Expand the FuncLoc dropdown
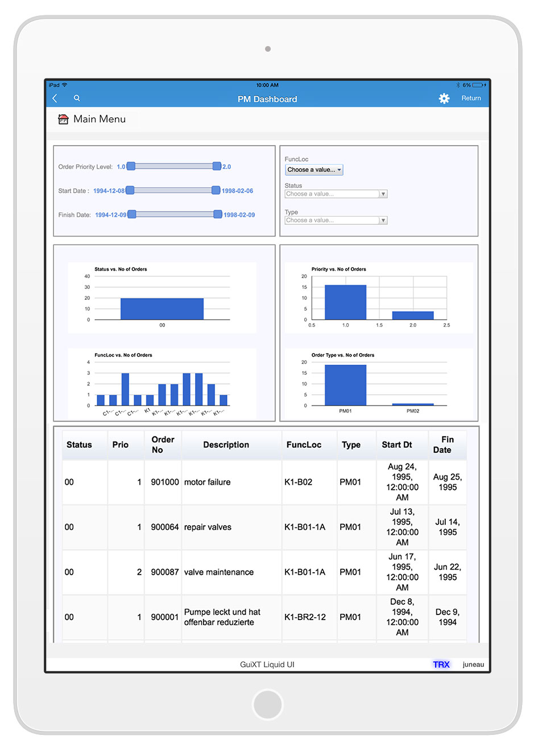This screenshot has width=538, height=756. point(314,170)
